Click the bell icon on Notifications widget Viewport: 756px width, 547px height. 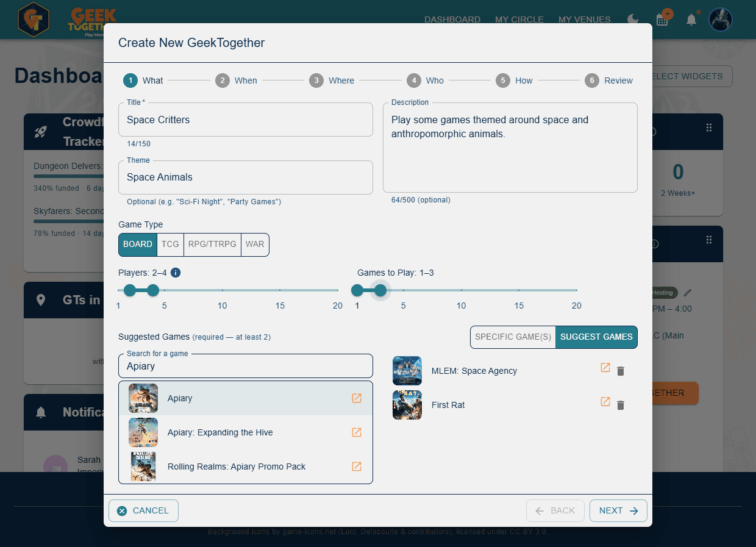(x=41, y=413)
